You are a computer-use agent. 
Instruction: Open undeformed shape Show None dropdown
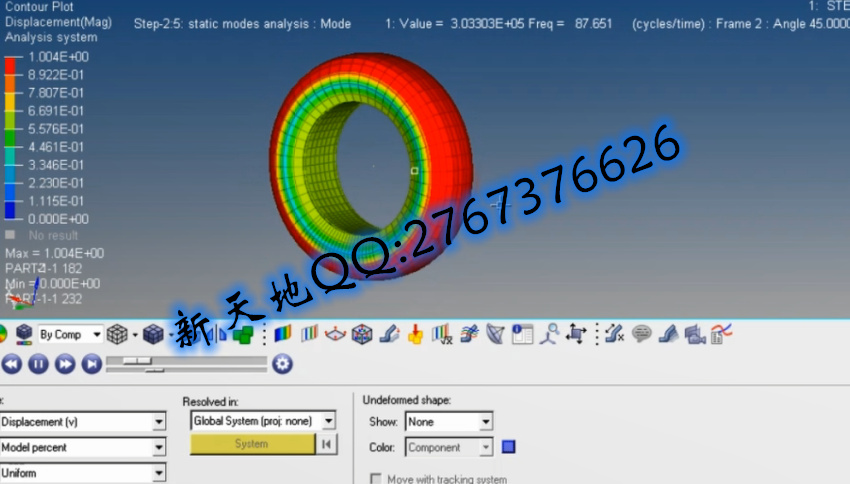click(x=485, y=422)
